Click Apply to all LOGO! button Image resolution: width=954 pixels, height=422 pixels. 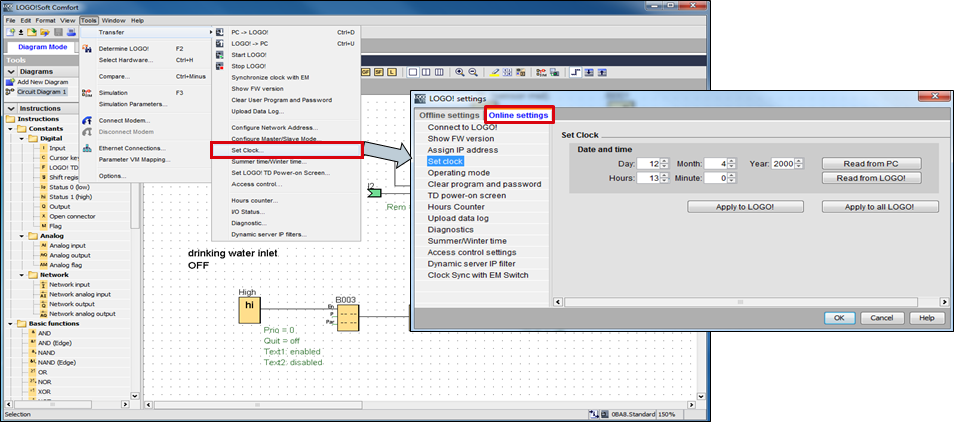(879, 207)
